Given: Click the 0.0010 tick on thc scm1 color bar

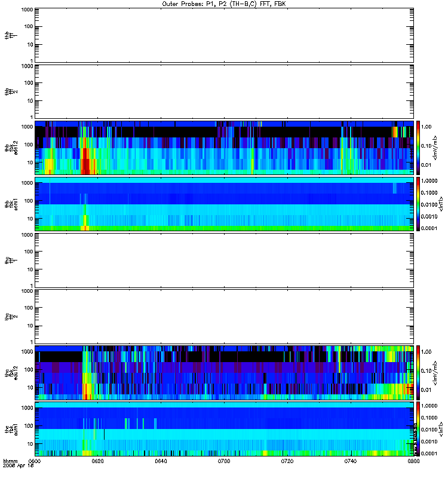Looking at the screenshot, I should tap(429, 442).
